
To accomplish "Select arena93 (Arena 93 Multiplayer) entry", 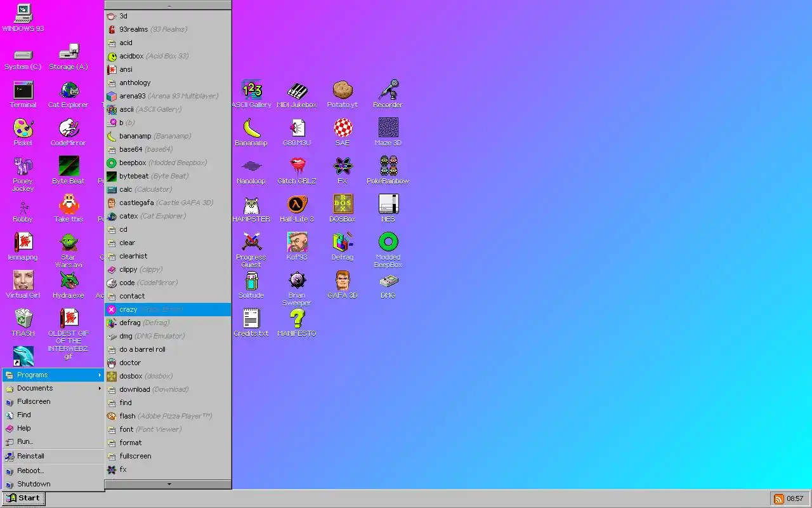I will pyautogui.click(x=168, y=96).
